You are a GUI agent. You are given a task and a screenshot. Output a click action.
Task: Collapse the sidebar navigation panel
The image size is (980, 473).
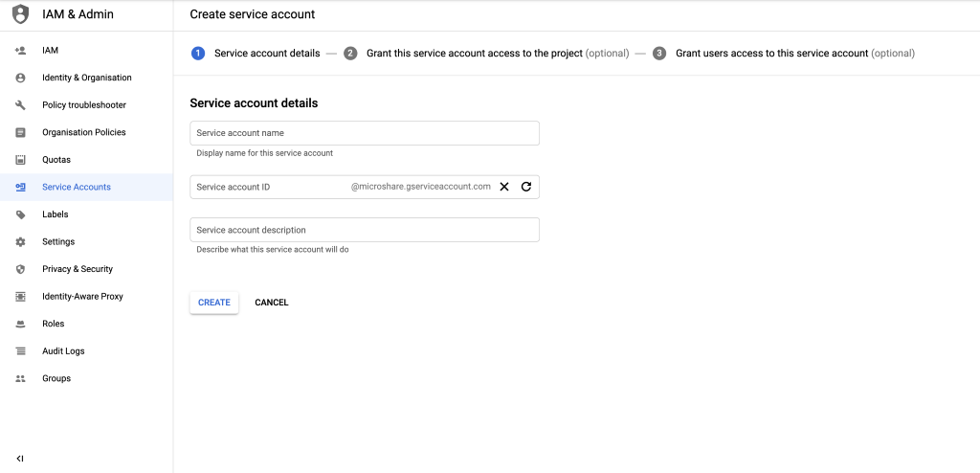20,459
